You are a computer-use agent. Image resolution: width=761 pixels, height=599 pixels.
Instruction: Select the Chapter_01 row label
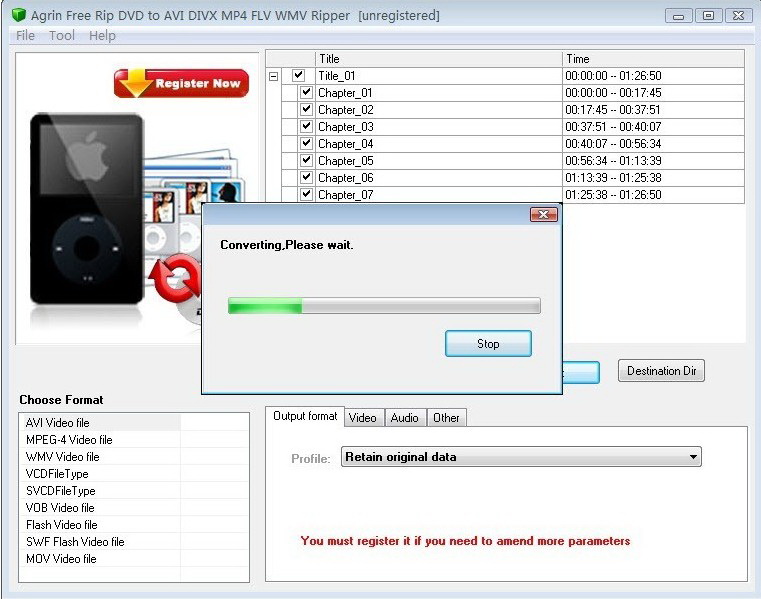click(x=346, y=93)
